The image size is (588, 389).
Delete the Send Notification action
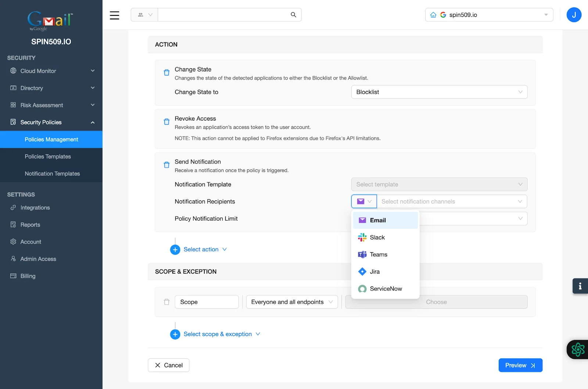166,165
